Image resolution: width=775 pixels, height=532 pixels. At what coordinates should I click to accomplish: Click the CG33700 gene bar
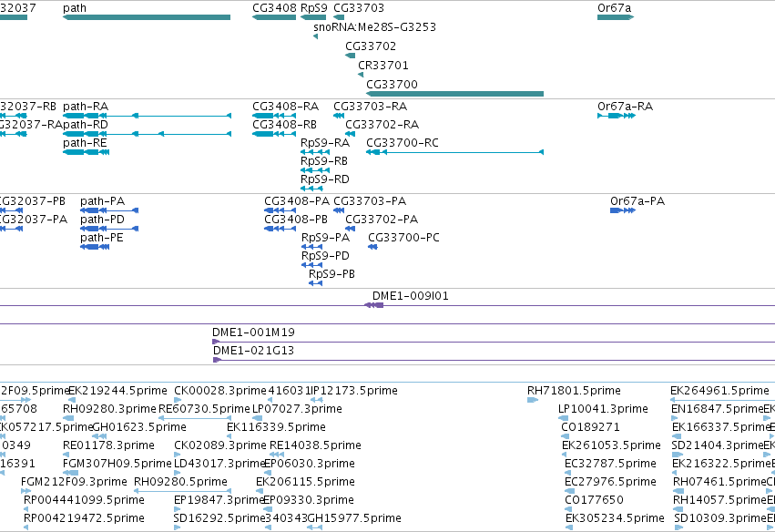[454, 94]
